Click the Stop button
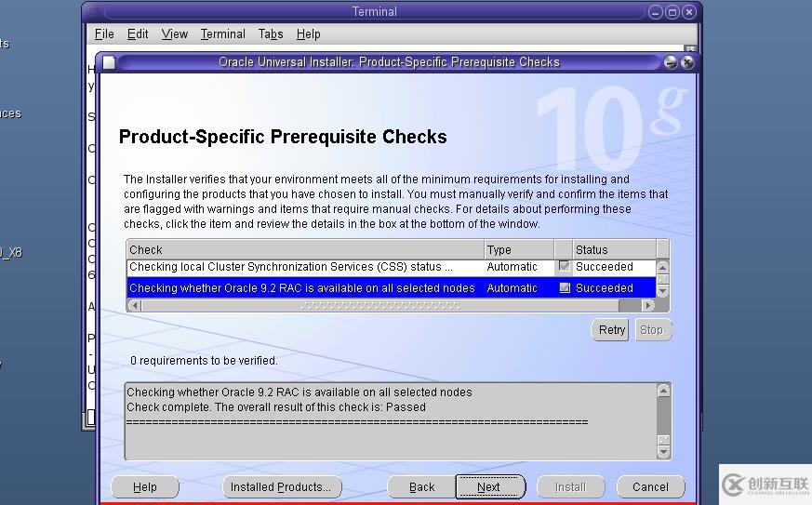This screenshot has height=505, width=812. pyautogui.click(x=652, y=330)
